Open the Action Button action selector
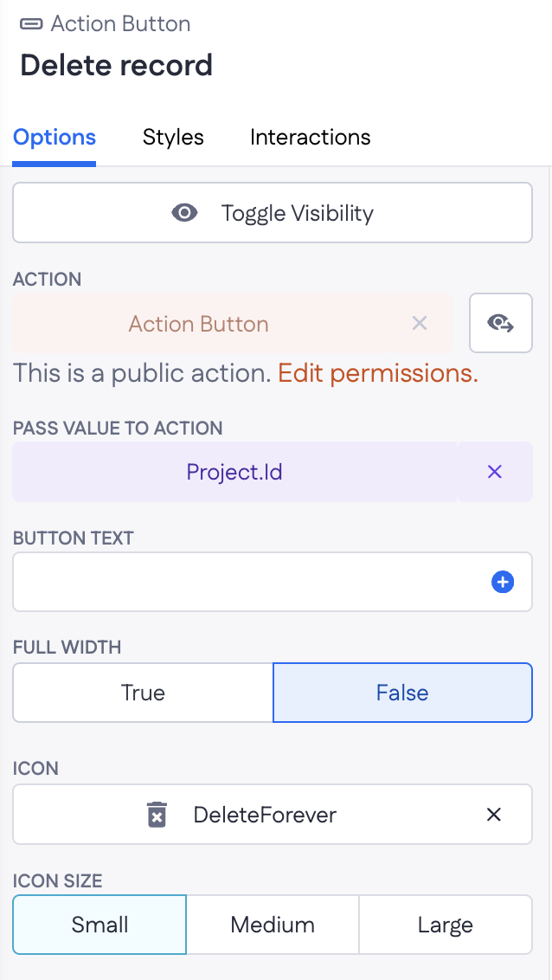The width and height of the screenshot is (552, 980). pos(199,324)
